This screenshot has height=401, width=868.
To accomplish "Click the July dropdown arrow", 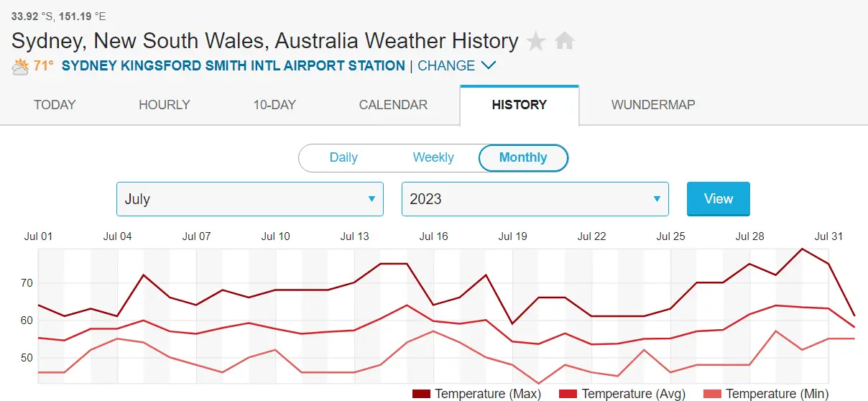I will coord(371,199).
